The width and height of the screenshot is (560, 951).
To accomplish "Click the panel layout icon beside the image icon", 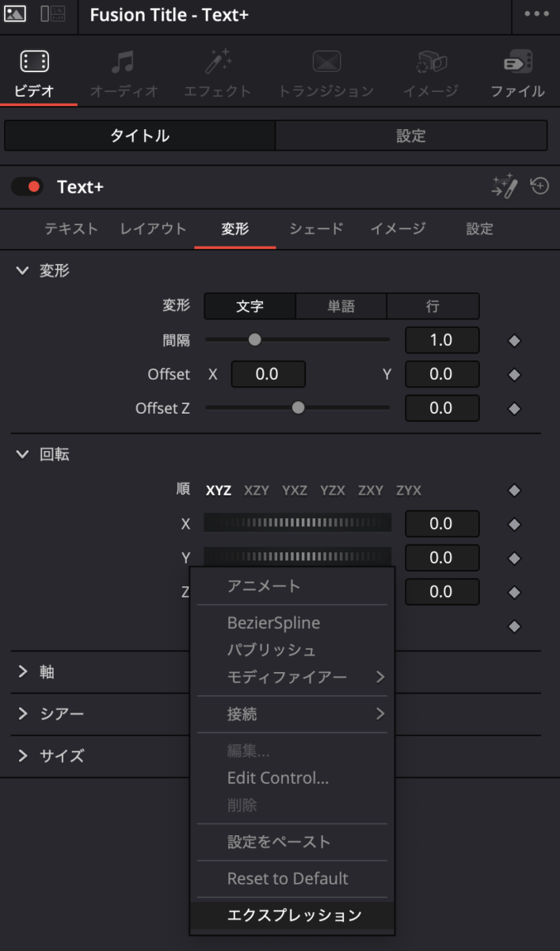I will click(x=53, y=14).
